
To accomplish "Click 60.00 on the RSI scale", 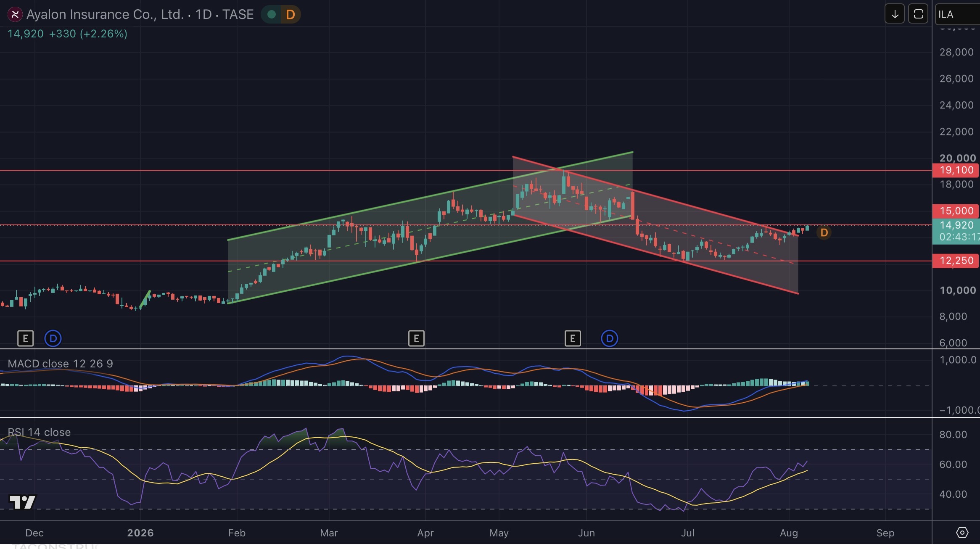I will click(x=953, y=465).
